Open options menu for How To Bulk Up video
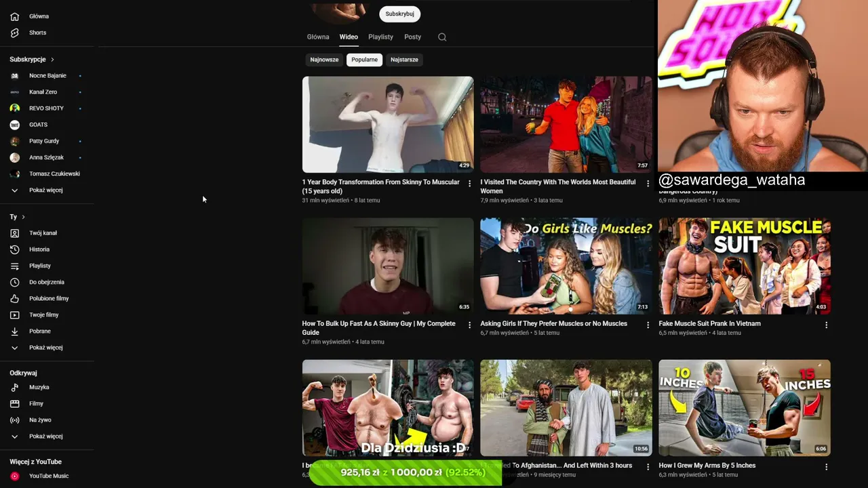The height and width of the screenshot is (488, 868). point(469,325)
